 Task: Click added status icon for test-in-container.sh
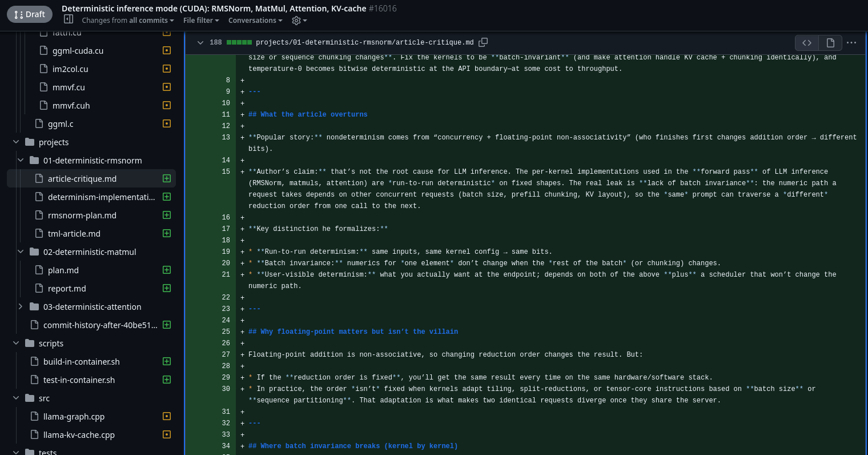click(167, 380)
